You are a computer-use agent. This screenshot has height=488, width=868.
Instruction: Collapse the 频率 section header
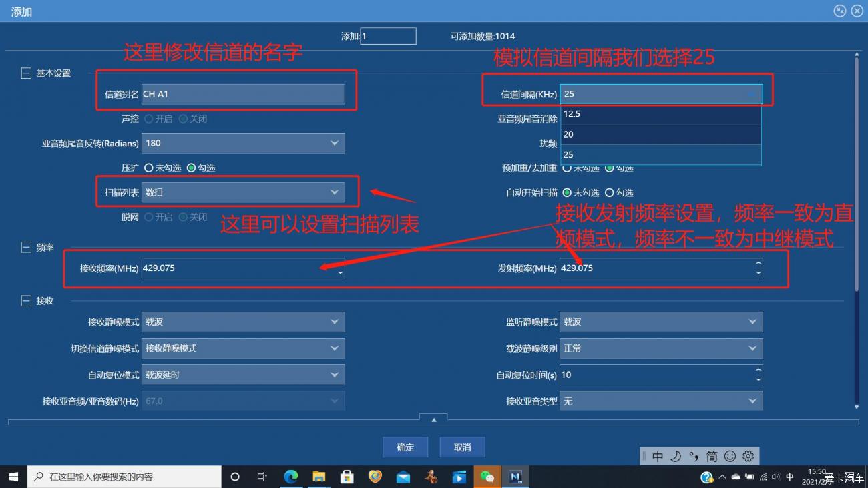click(x=26, y=247)
